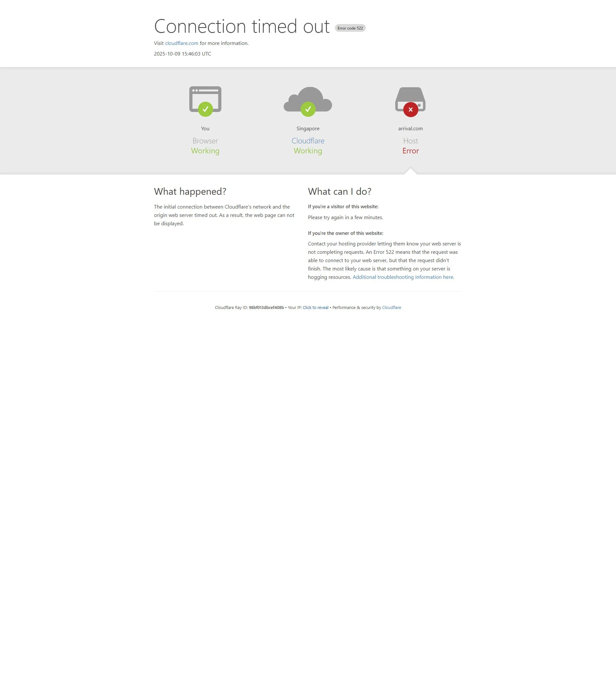Click the red X error badge
The width and height of the screenshot is (616, 693).
click(410, 109)
